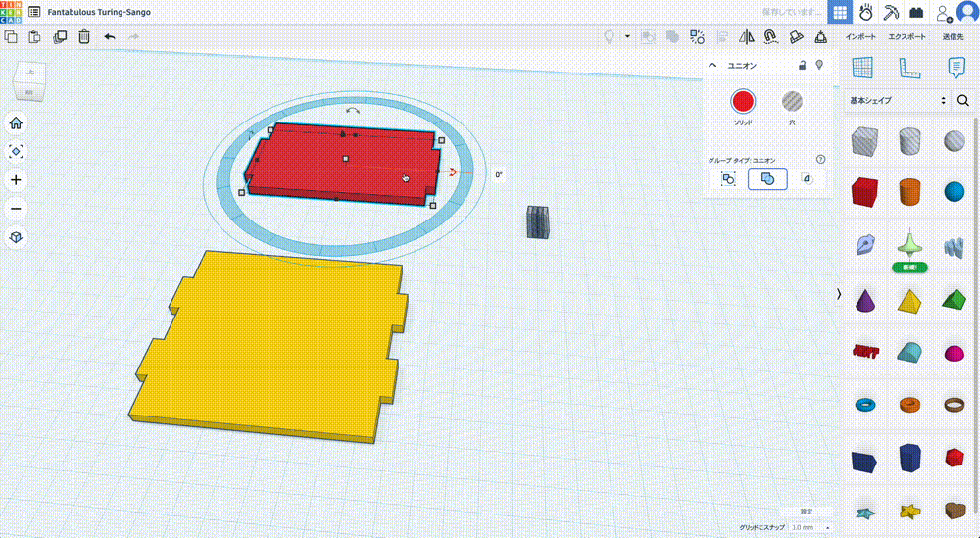Click the undo arrow in toolbar
Screen dimensions: 980x538
(x=109, y=37)
